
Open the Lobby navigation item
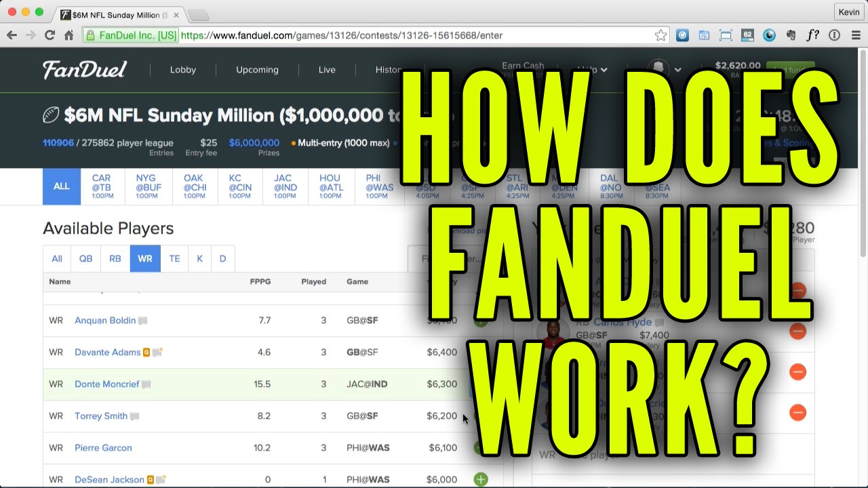(183, 70)
